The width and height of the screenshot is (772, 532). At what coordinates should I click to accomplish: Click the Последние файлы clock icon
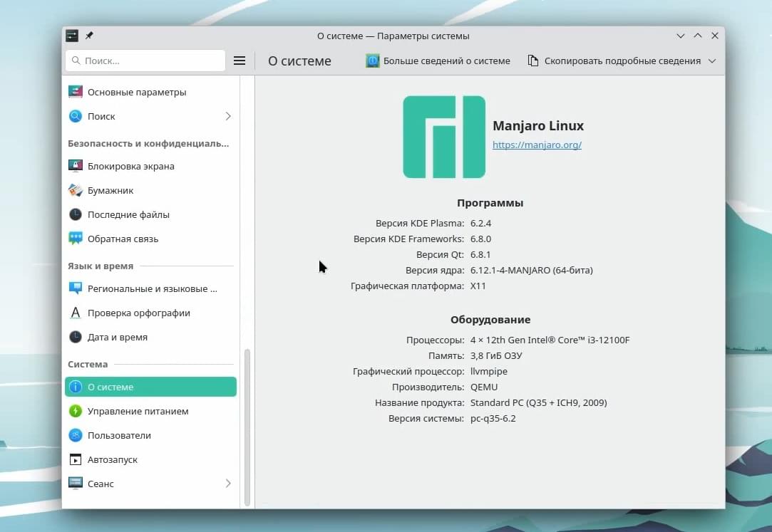point(76,214)
